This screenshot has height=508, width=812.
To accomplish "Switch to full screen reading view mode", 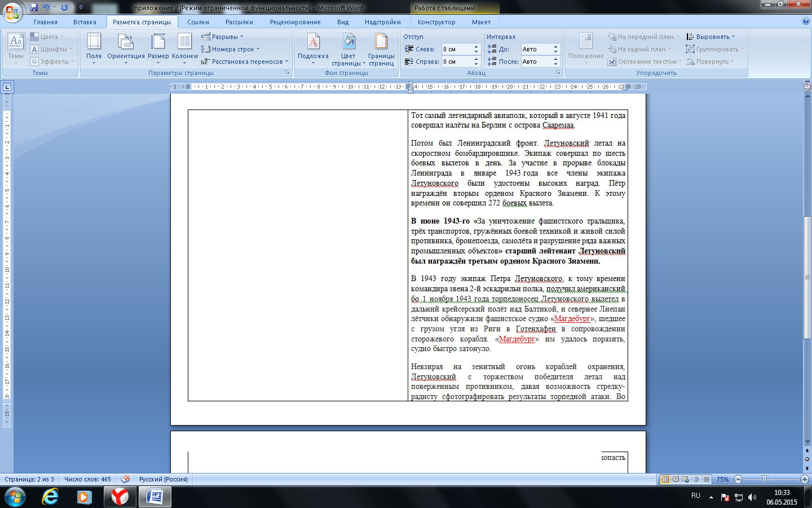I will coord(676,479).
